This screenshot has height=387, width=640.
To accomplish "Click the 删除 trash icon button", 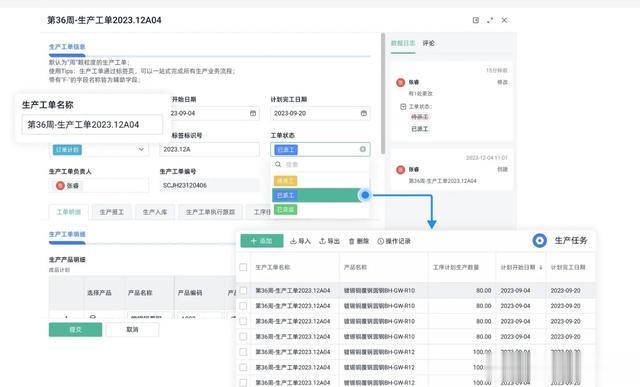I will [358, 241].
